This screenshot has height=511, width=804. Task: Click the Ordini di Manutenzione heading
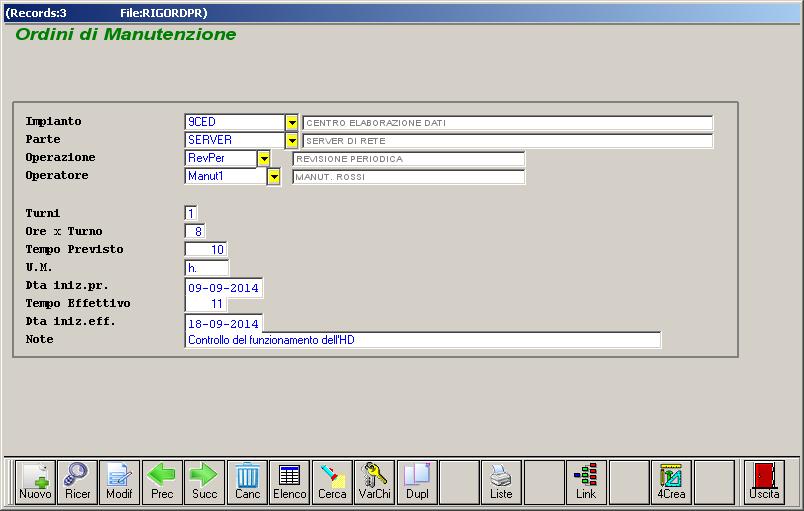click(126, 34)
